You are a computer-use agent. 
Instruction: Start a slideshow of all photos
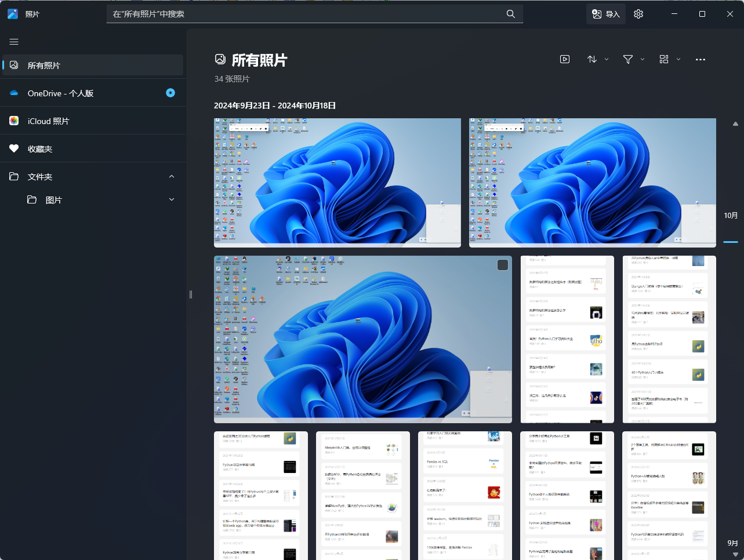565,59
